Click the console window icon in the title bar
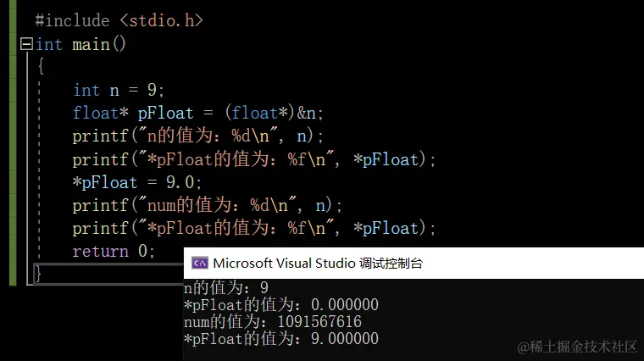644x361 pixels. 200,264
